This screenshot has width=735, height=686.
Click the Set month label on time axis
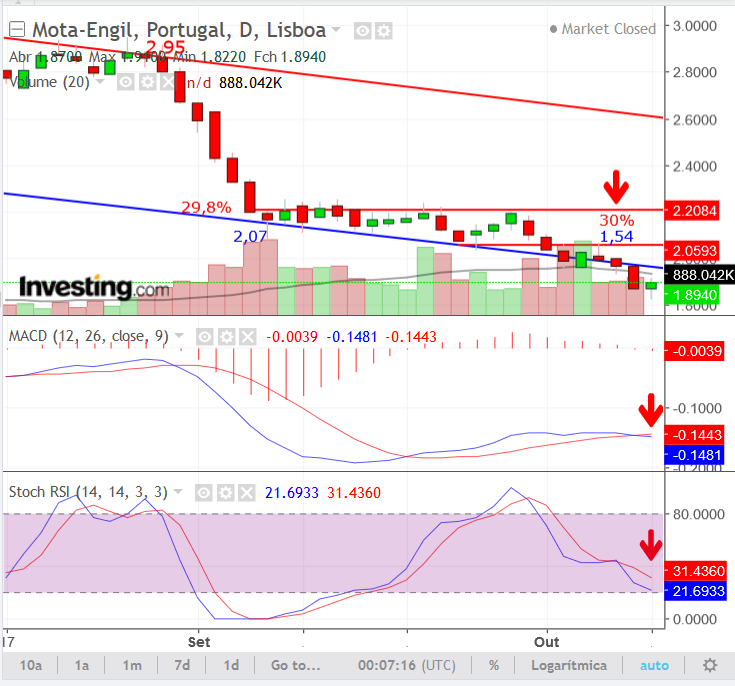pyautogui.click(x=199, y=642)
